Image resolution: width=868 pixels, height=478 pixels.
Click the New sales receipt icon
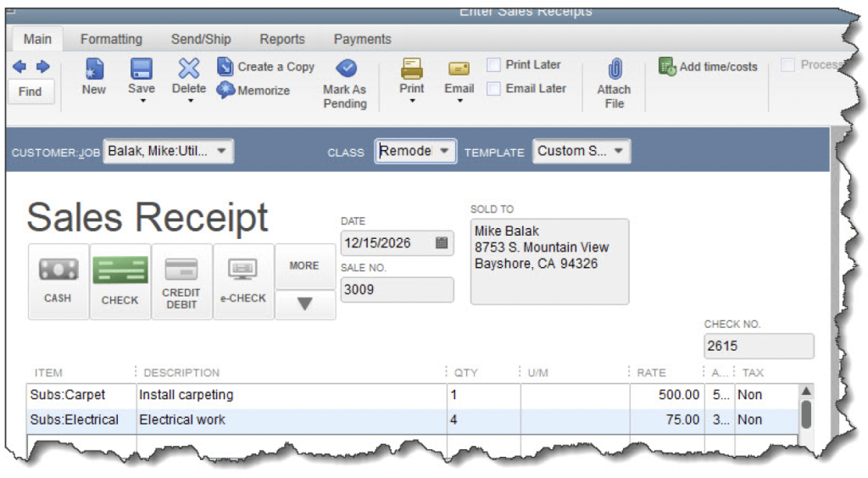tap(94, 69)
